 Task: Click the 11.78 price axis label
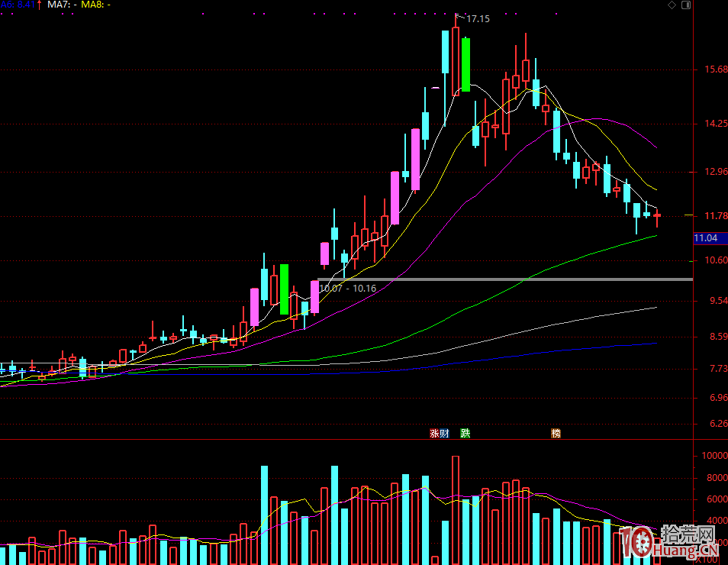click(x=716, y=216)
